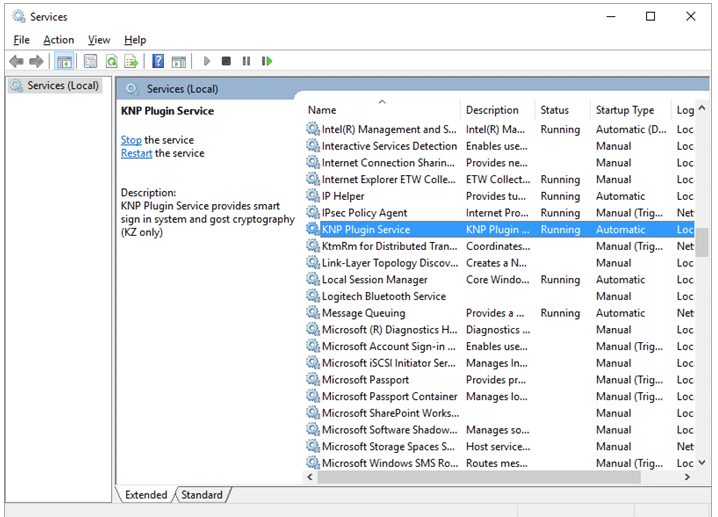Click gear icon beside Message Queuing
The image size is (718, 517).
[313, 312]
